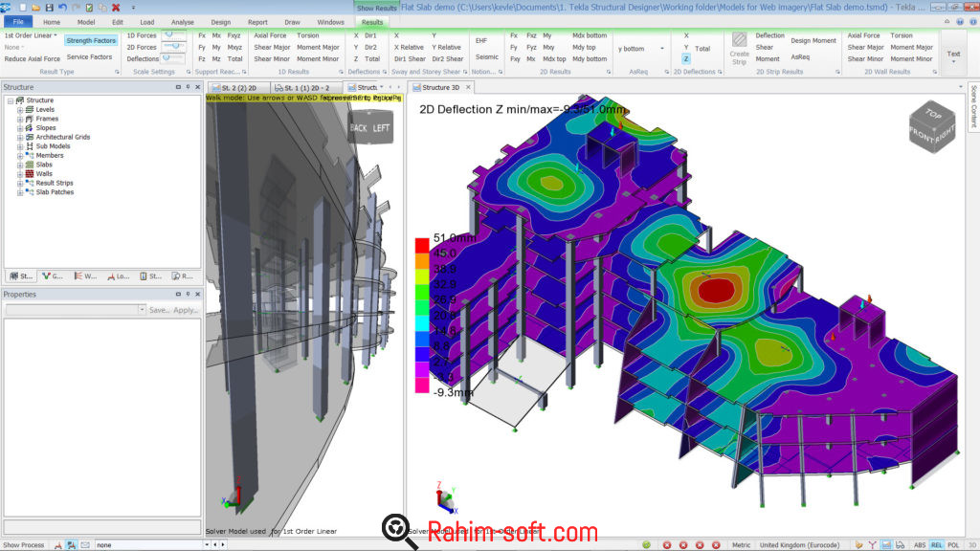Expand the Frames tree node
This screenshot has height=551, width=980.
[20, 119]
